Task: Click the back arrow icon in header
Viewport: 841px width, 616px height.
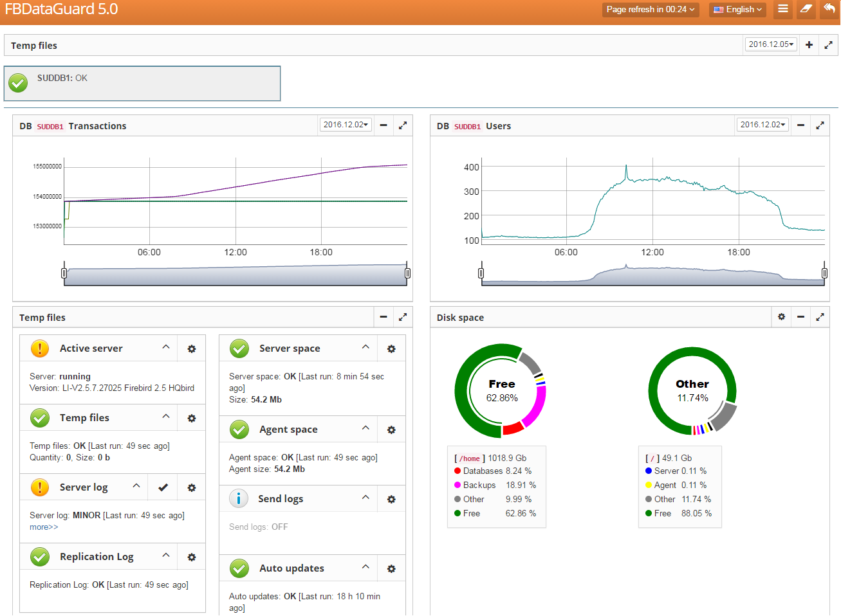Action: (829, 9)
